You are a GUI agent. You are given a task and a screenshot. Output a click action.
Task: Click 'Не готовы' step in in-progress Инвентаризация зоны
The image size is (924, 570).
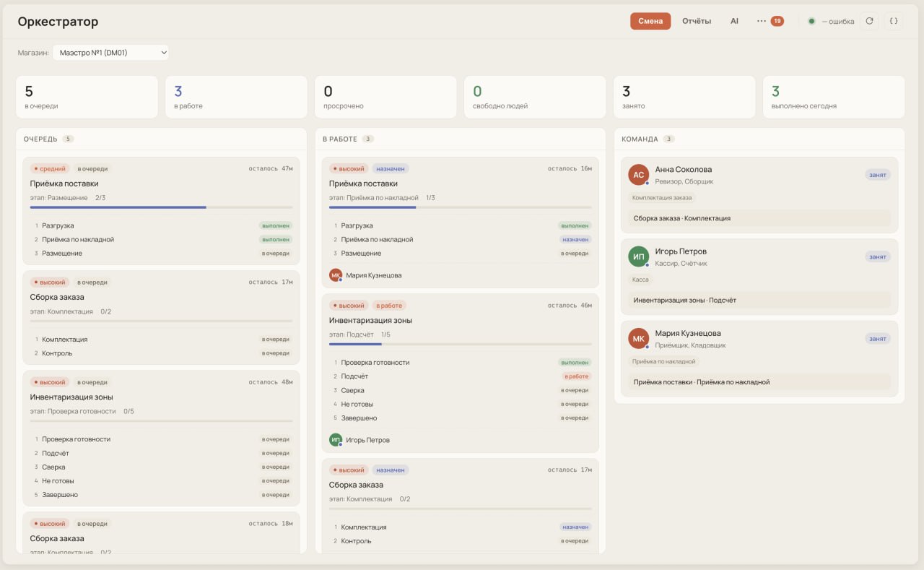point(357,405)
